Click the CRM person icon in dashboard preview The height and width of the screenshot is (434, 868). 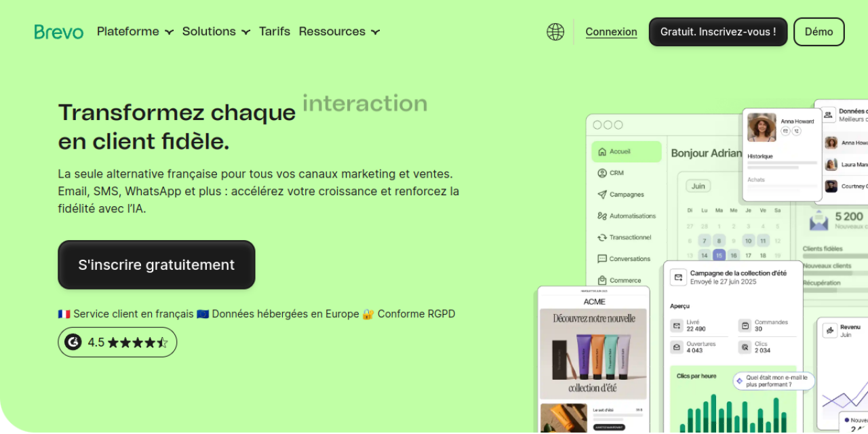602,173
